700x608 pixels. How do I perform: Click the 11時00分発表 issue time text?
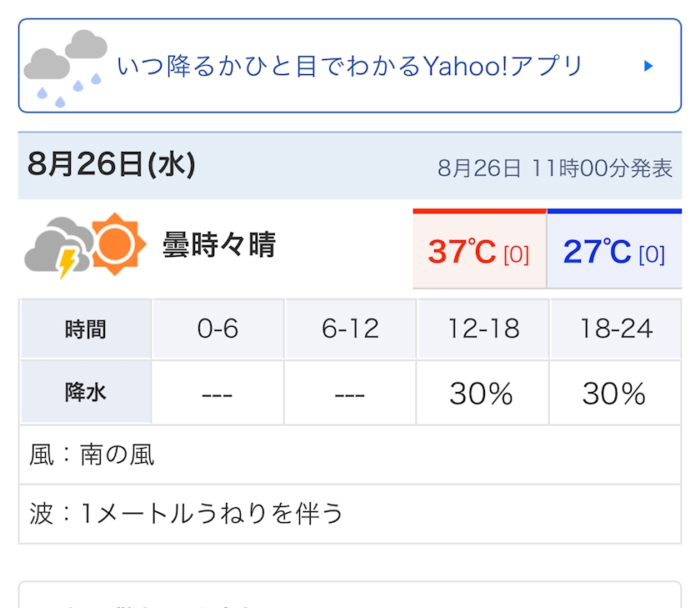602,168
